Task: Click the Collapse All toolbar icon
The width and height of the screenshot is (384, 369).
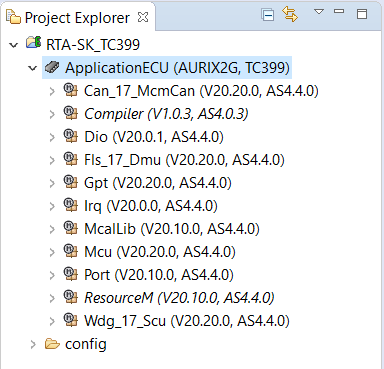Action: coord(268,15)
